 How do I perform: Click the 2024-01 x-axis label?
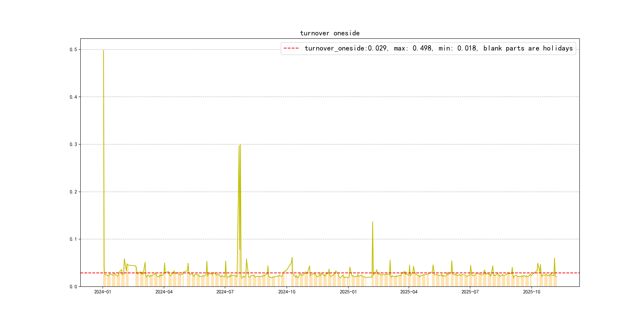click(x=103, y=292)
